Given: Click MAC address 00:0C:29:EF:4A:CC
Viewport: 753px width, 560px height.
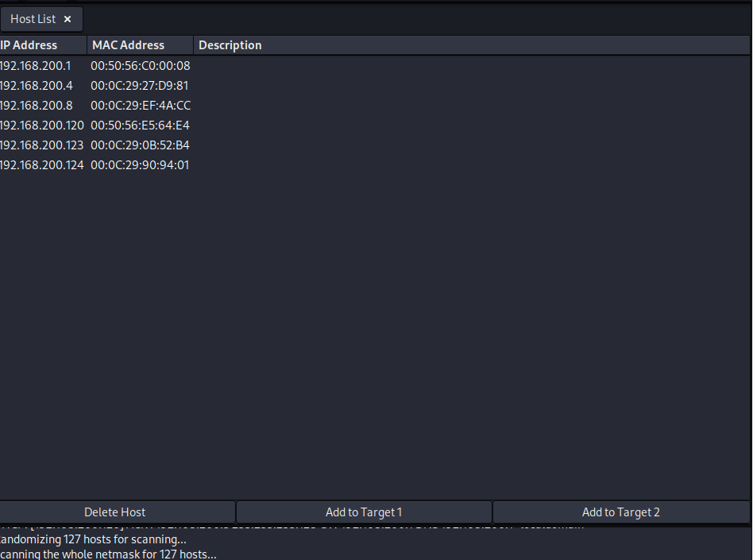Looking at the screenshot, I should [x=141, y=106].
